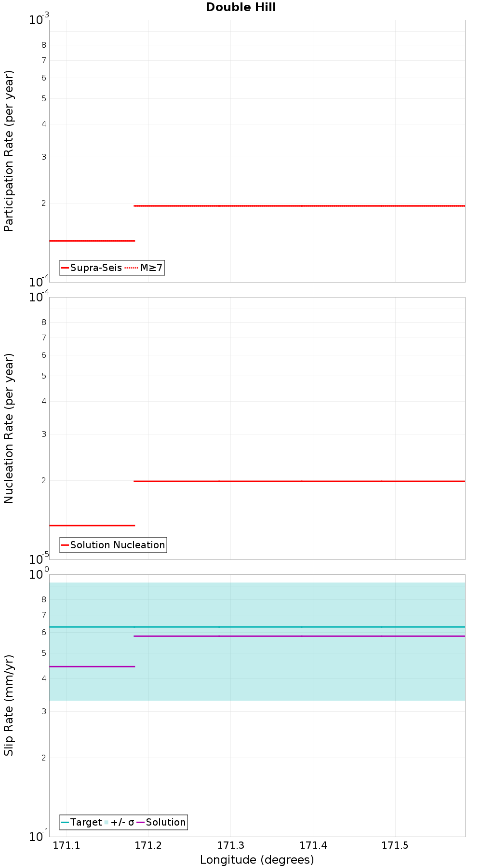Image resolution: width=482 pixels, height=868 pixels.
Task: Click the upper red nucleation rate line
Action: click(x=299, y=481)
